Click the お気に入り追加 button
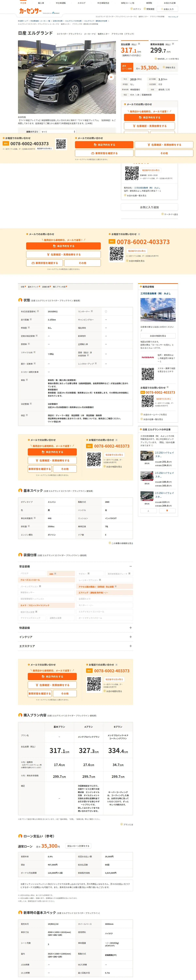The image size is (196, 980). 149,207
